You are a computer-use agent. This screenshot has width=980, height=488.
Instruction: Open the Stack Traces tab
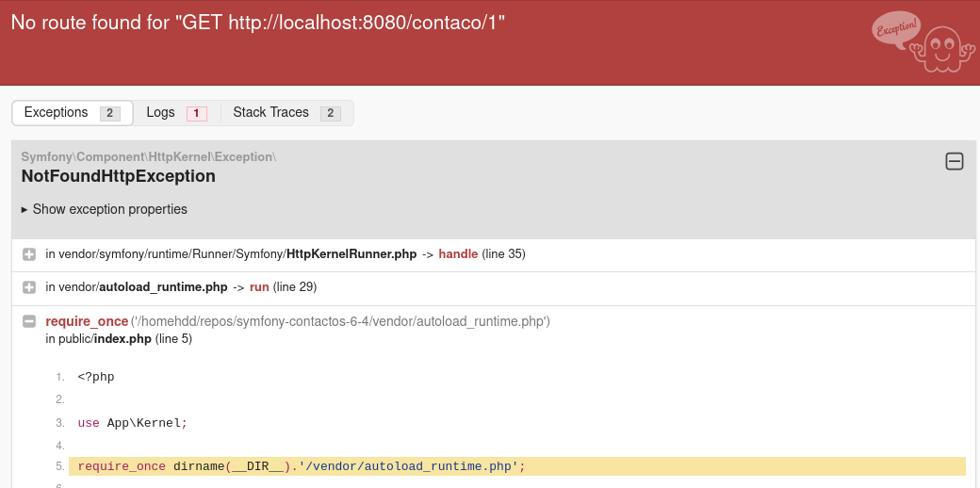[286, 113]
